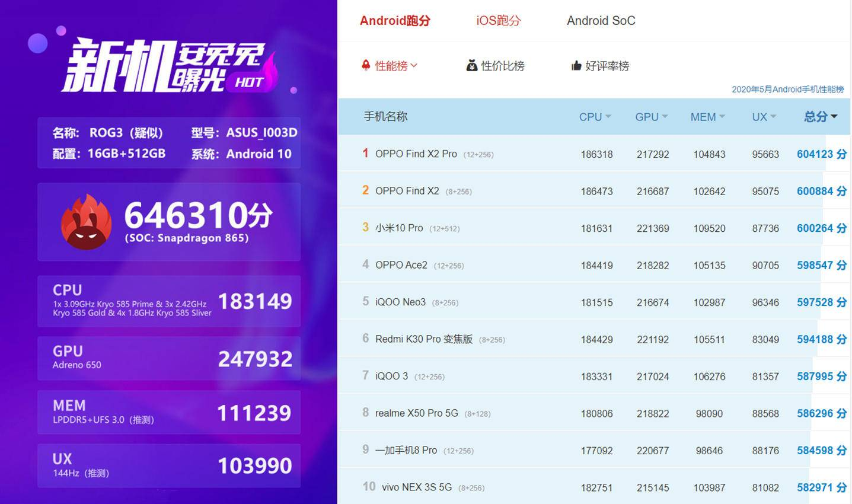
Task: Open the iOS跑分 tab
Action: 498,21
